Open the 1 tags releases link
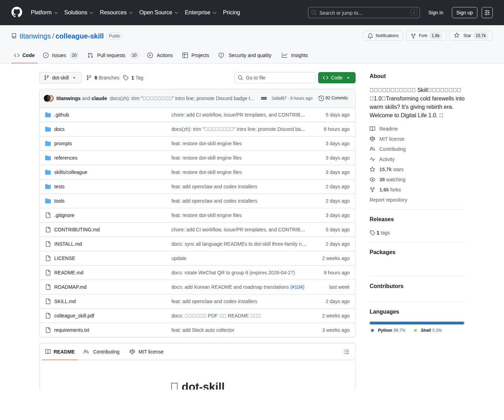 coord(380,233)
